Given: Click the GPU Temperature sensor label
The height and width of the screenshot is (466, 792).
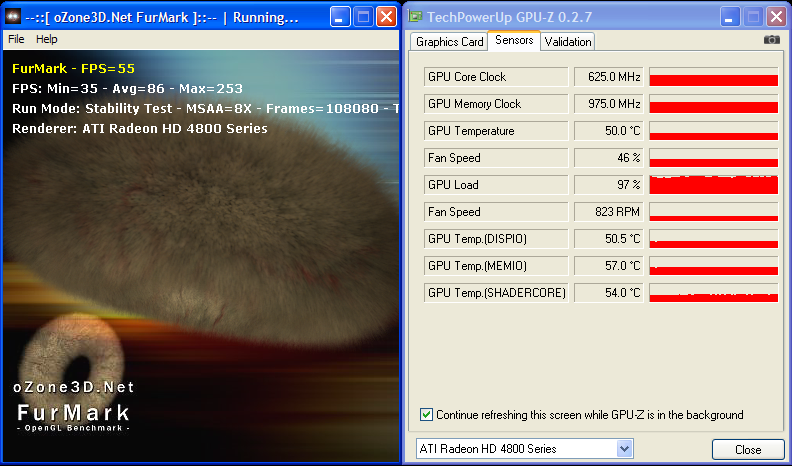Looking at the screenshot, I should click(496, 131).
